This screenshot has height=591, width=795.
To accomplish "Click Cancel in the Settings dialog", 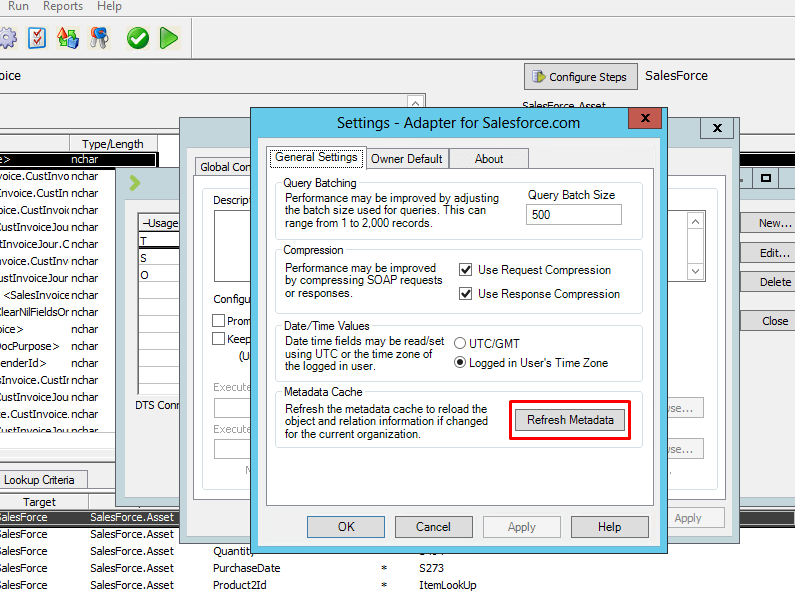I will (433, 527).
